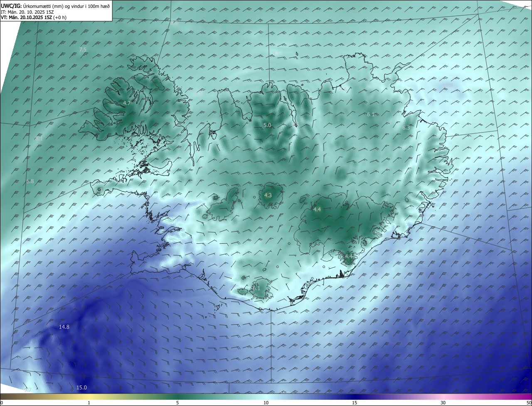
Task: Click the 7.5 value label over the sea
Action: point(83,49)
